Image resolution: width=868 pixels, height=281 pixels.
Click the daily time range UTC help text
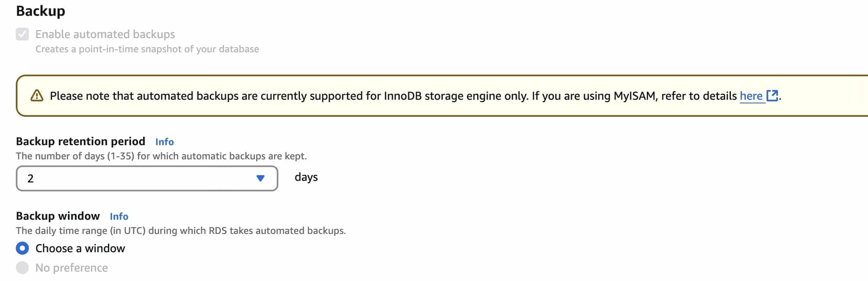181,231
